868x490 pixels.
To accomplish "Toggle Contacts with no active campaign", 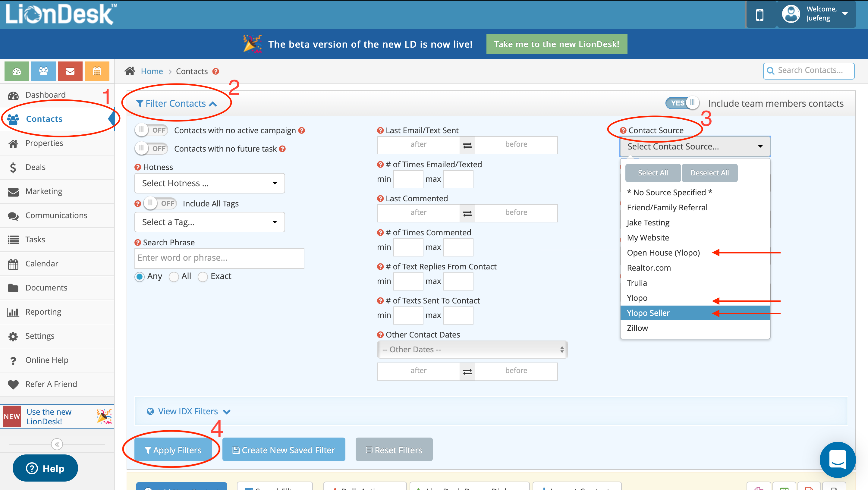I will (151, 130).
